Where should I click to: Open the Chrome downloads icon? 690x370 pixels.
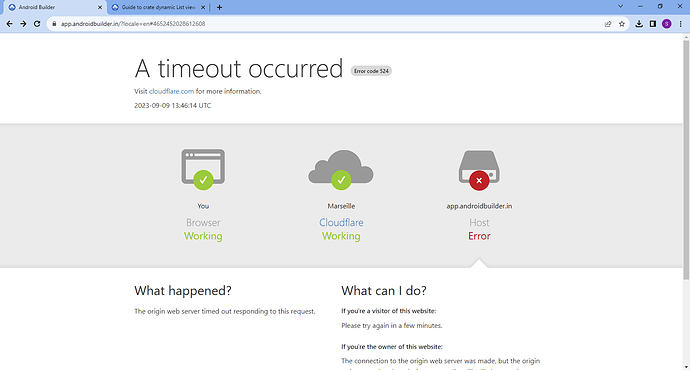tap(639, 24)
